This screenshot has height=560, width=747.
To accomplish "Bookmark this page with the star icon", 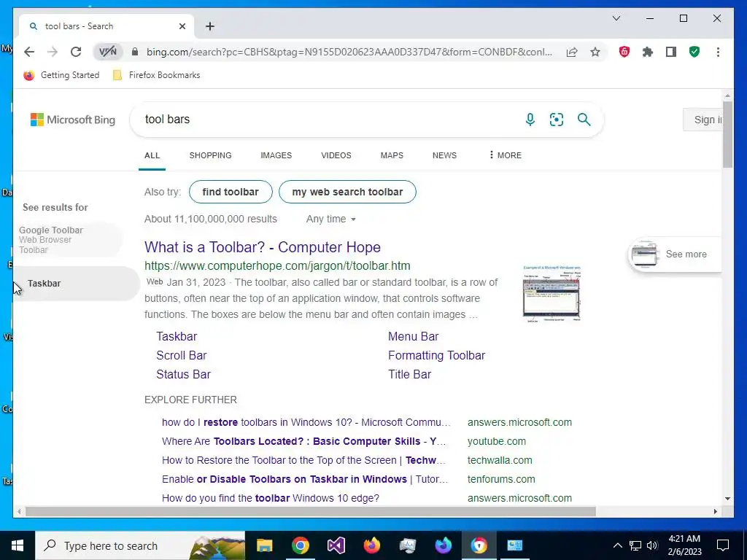I will pyautogui.click(x=595, y=52).
